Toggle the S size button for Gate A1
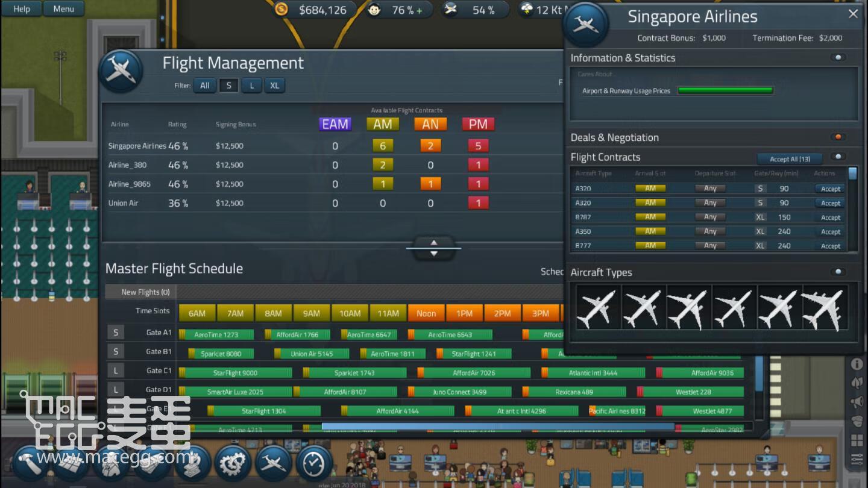The width and height of the screenshot is (868, 488). [x=116, y=333]
